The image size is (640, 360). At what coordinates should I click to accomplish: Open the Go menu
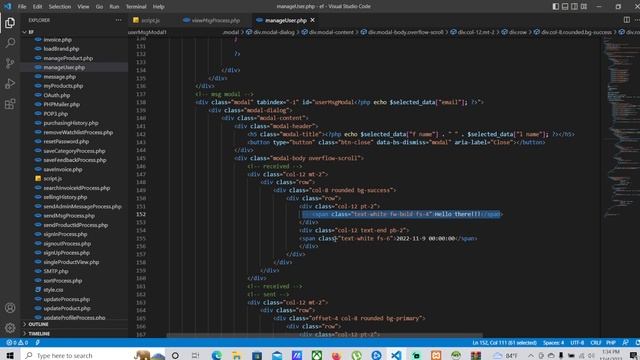tap(99, 7)
